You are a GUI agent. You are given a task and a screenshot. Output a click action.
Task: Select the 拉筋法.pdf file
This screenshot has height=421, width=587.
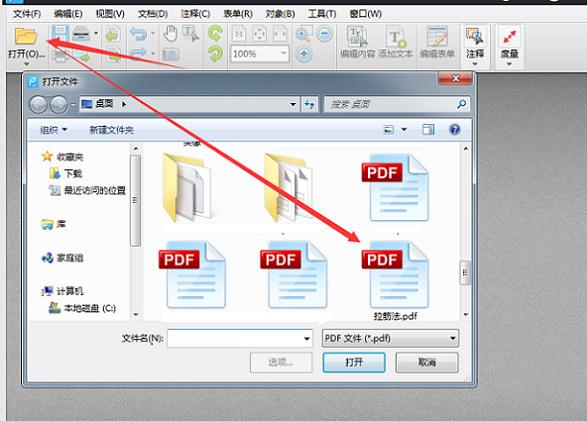point(396,281)
